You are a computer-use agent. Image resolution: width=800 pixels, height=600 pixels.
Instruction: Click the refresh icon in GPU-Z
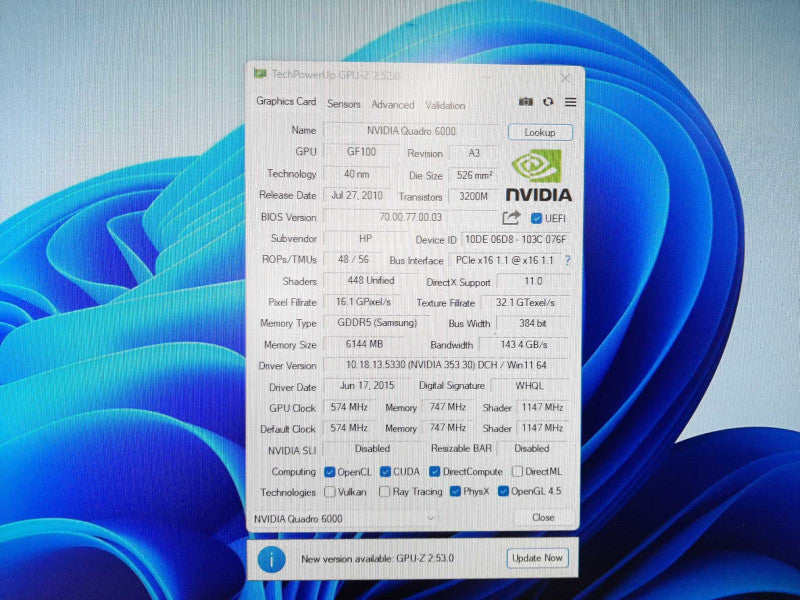click(548, 102)
